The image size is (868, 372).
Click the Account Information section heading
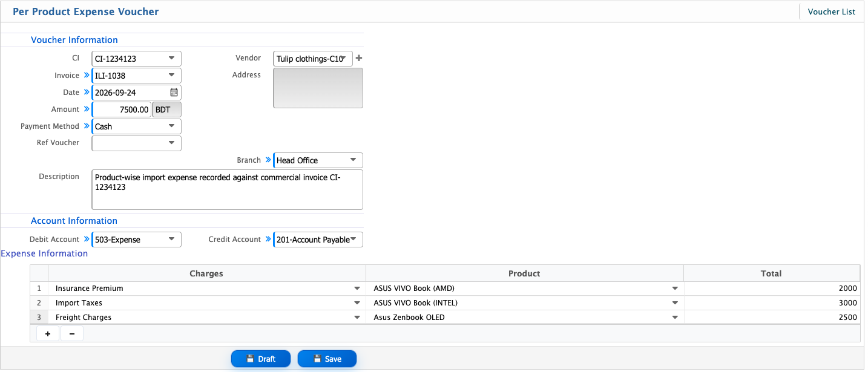point(74,221)
